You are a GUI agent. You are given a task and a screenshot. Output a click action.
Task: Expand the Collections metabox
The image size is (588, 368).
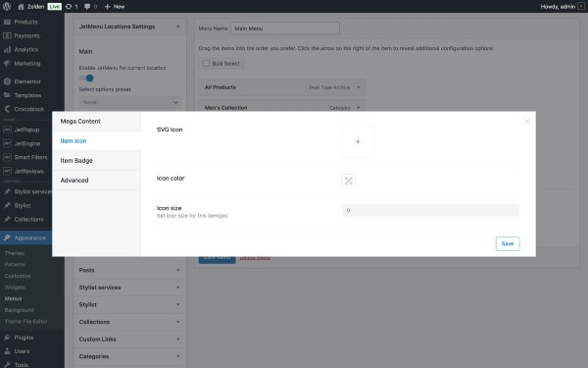[x=178, y=322]
